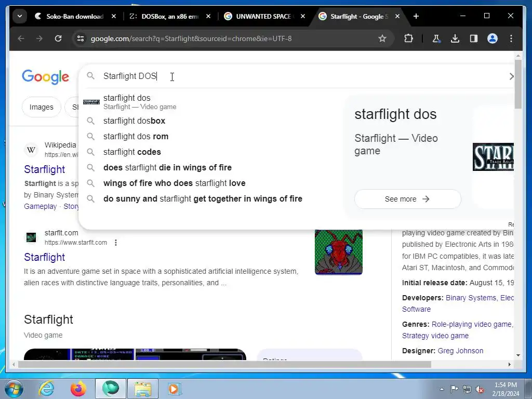Open the Greg Johnson designer link
Screen dimensions: 532x399
coord(460,351)
